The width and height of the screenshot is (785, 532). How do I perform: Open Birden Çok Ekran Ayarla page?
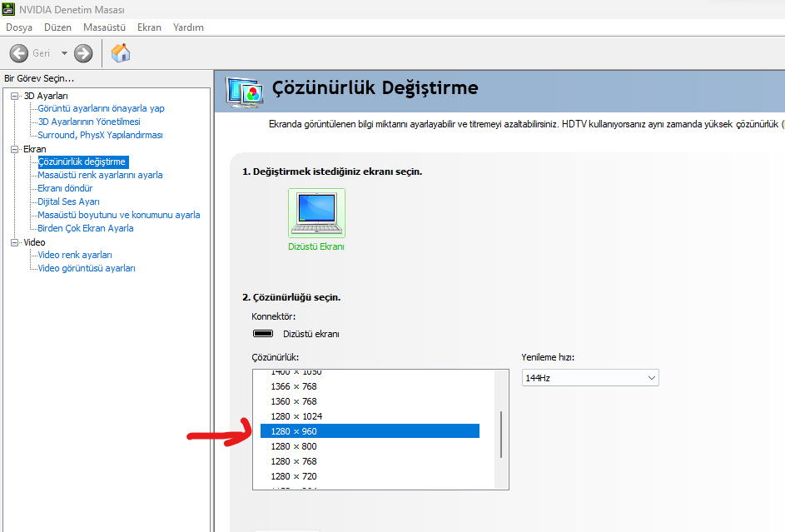pos(86,228)
